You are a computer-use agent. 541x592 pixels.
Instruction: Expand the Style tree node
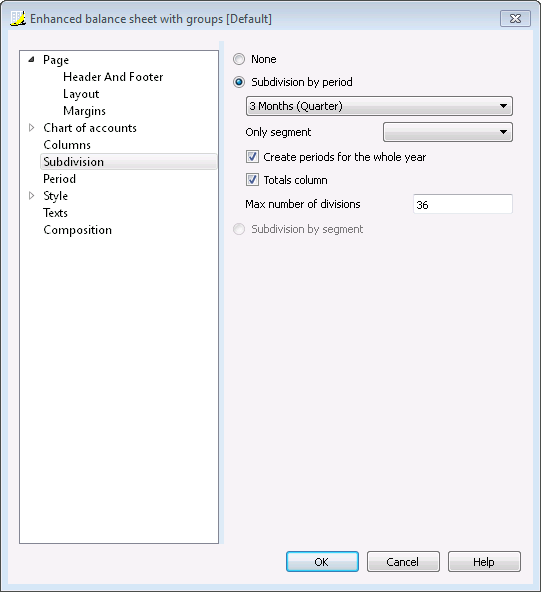(32, 196)
